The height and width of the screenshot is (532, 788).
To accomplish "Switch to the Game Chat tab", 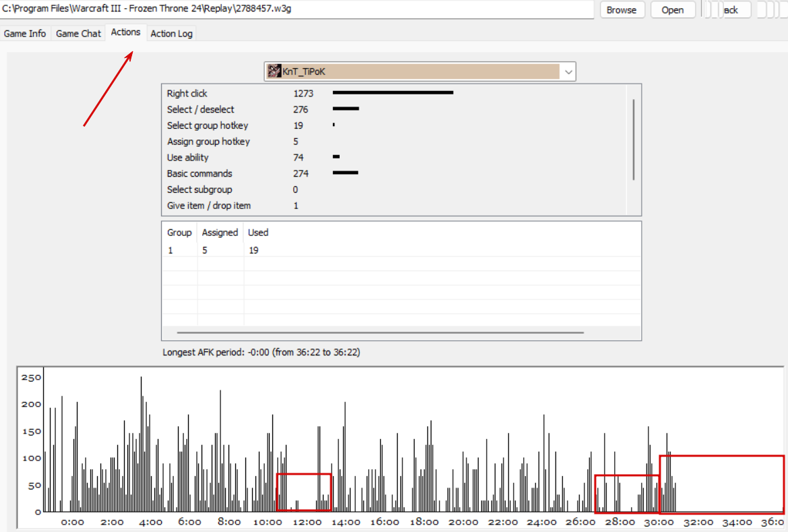I will click(x=78, y=33).
